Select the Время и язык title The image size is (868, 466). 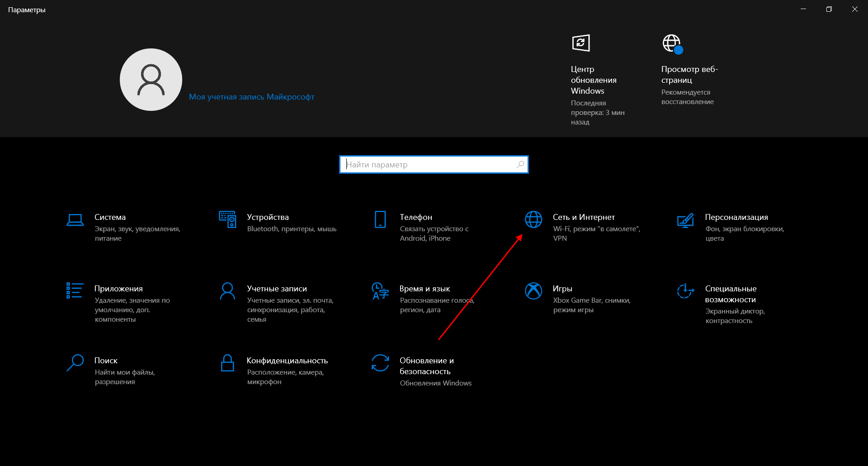(x=425, y=289)
